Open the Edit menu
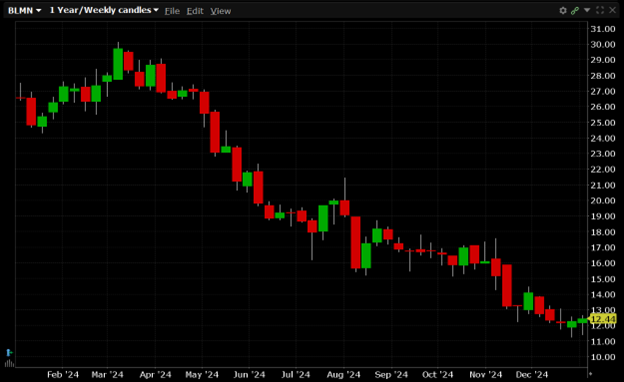The width and height of the screenshot is (624, 382). pos(195,11)
